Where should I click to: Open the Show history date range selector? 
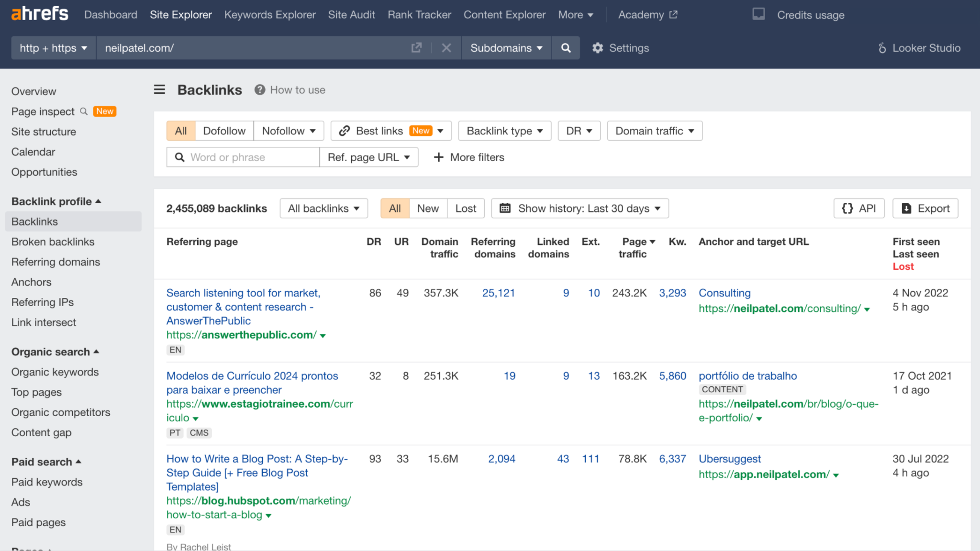pos(579,208)
